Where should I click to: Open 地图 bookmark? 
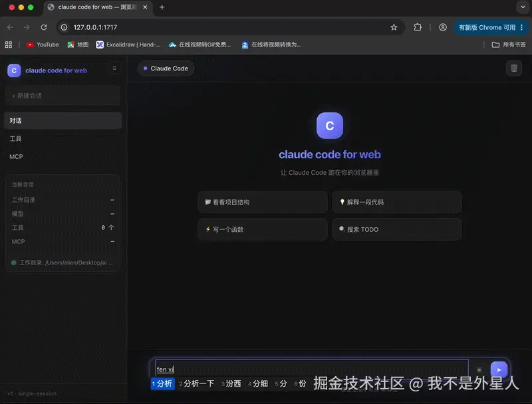[78, 45]
